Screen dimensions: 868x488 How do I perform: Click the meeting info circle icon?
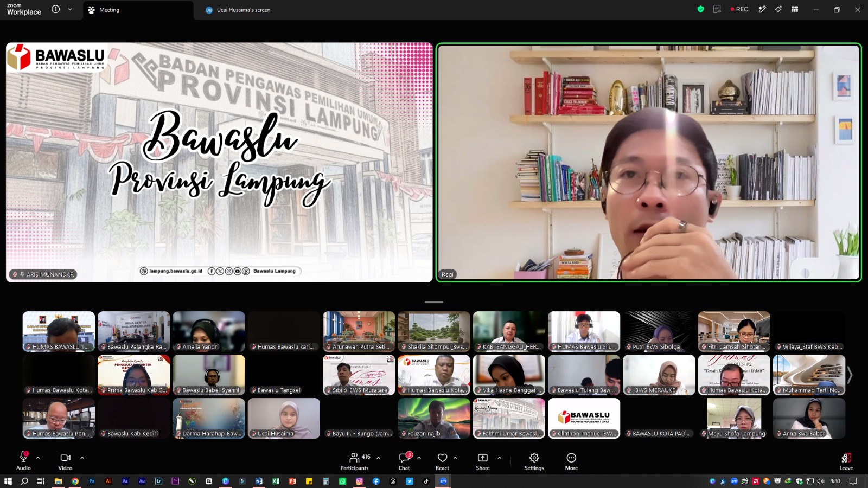click(x=55, y=9)
